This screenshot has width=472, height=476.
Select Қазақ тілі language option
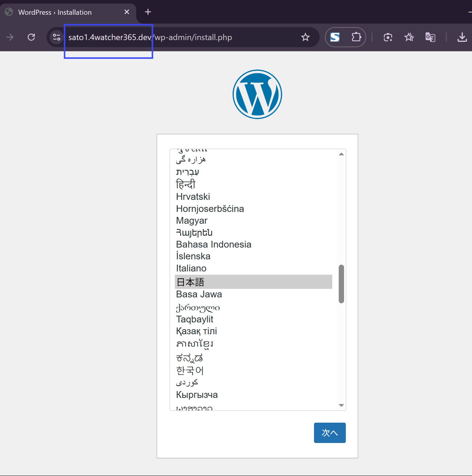coord(254,331)
